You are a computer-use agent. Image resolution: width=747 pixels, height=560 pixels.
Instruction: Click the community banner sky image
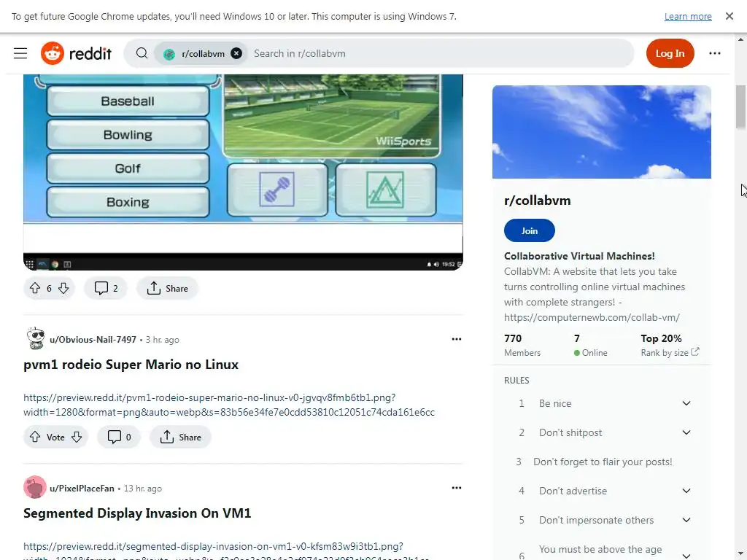point(602,132)
